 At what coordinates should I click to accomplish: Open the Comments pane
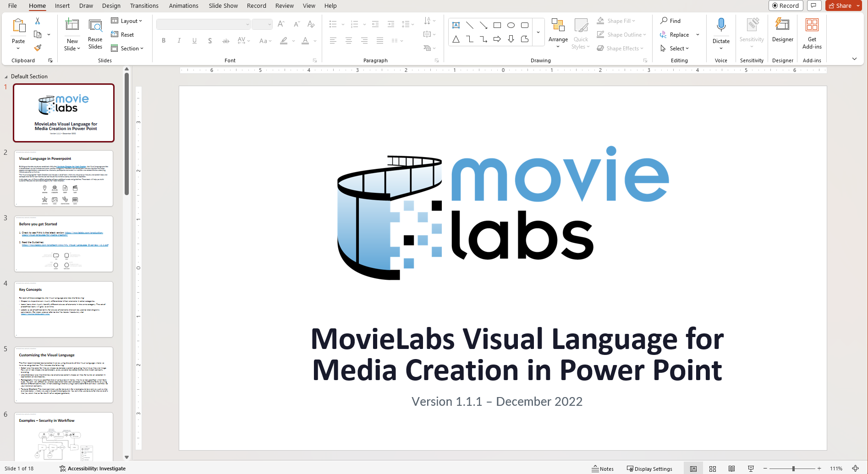tap(814, 5)
